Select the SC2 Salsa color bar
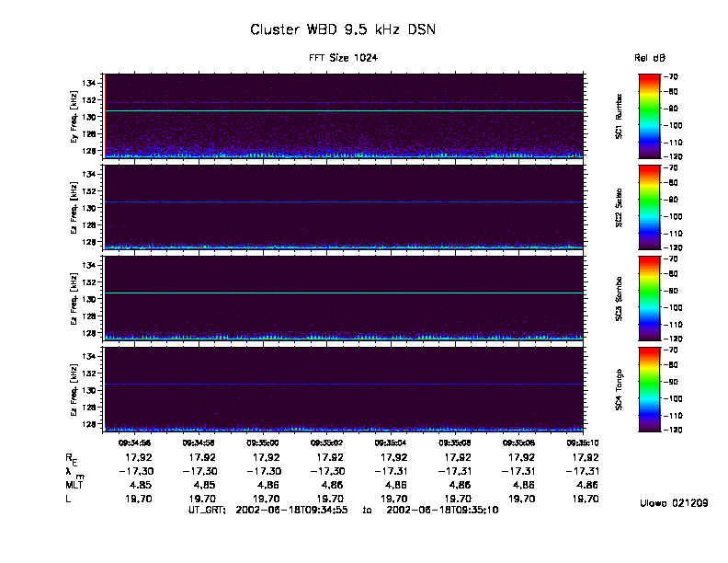This screenshot has width=728, height=563. pyautogui.click(x=649, y=207)
